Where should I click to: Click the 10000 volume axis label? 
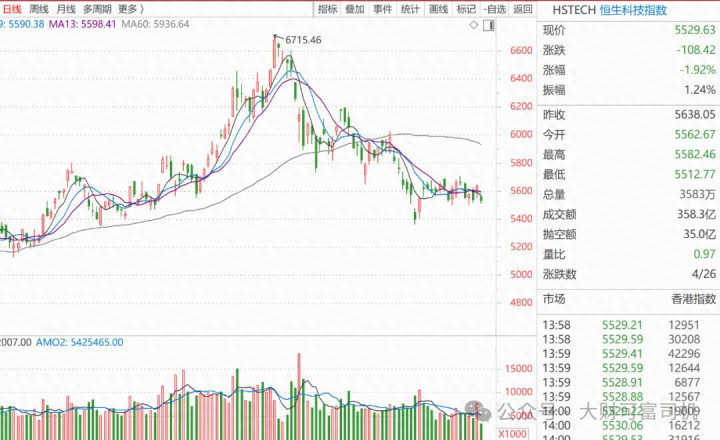click(x=518, y=392)
